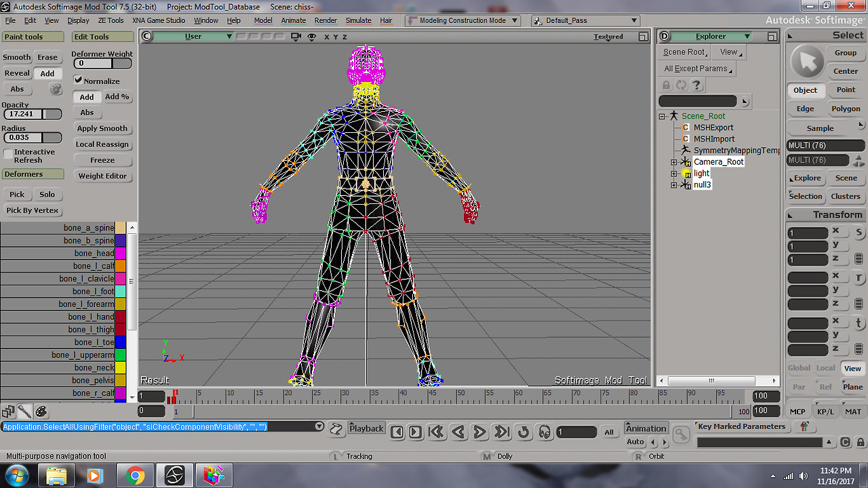
Task: Step to the next frame
Action: pos(415,432)
